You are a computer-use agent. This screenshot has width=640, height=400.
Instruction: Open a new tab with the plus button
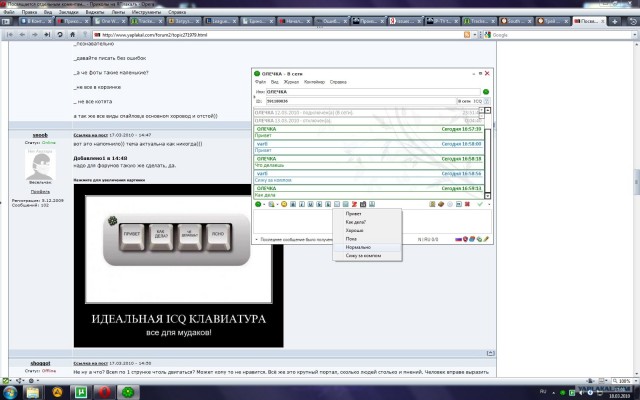click(614, 21)
